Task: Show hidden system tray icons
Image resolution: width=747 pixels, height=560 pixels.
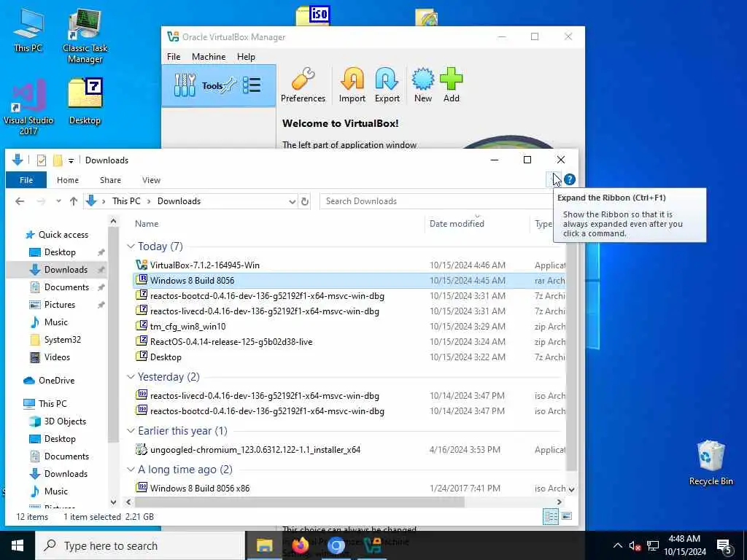Action: point(617,545)
